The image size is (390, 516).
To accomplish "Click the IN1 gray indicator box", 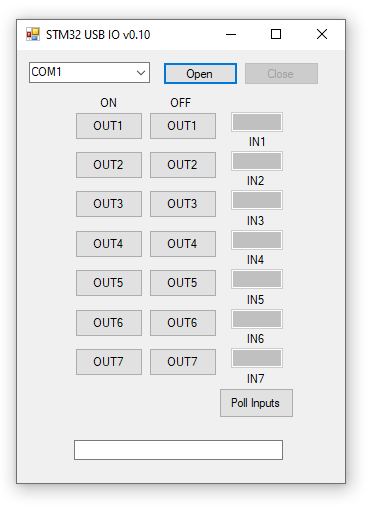I will click(x=257, y=122).
